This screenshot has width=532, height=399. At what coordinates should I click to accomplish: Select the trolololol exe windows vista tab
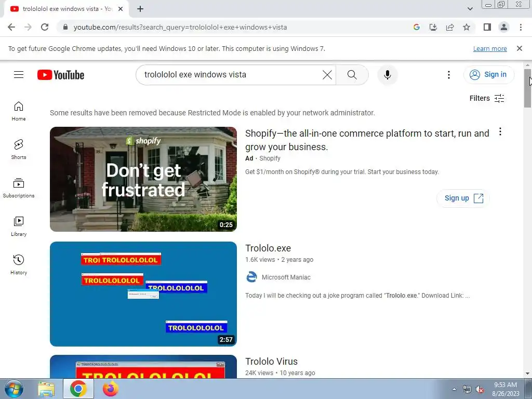pos(66,9)
